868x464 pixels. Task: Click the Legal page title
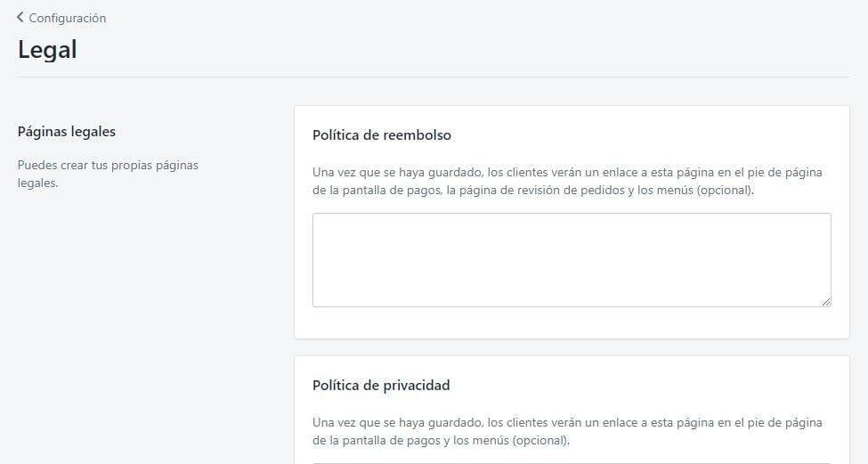click(47, 50)
